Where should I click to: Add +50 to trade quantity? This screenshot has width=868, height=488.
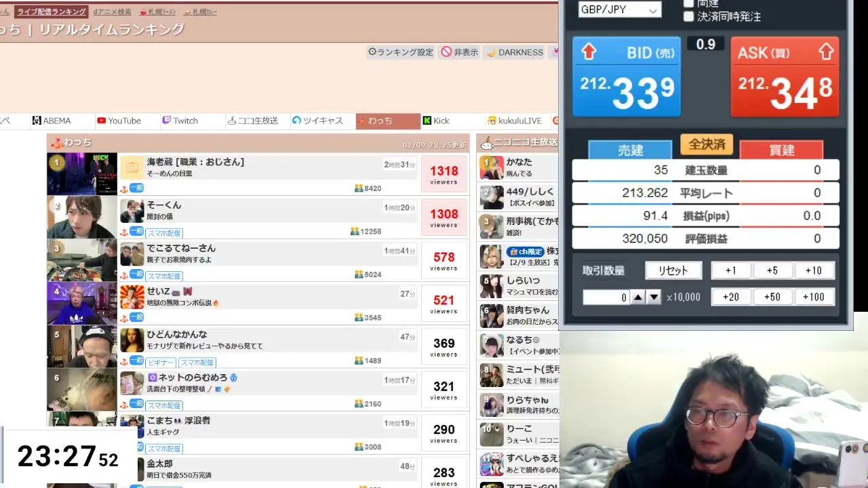pos(772,297)
